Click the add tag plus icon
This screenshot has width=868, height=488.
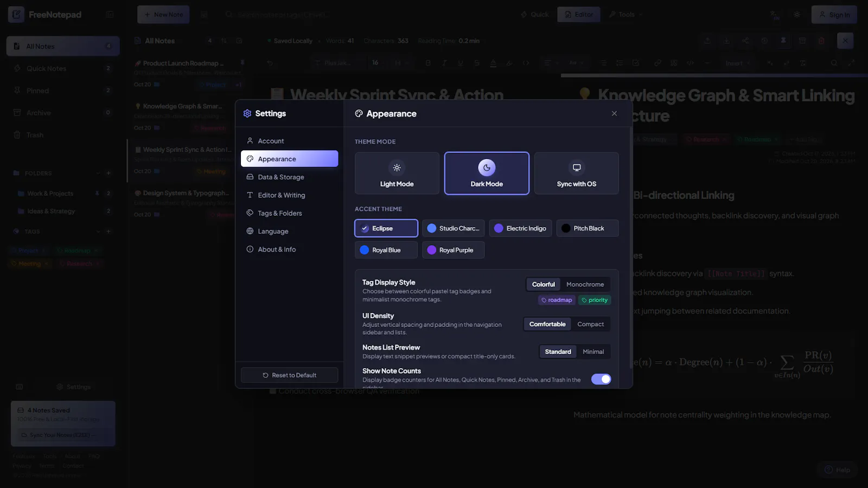tap(108, 232)
